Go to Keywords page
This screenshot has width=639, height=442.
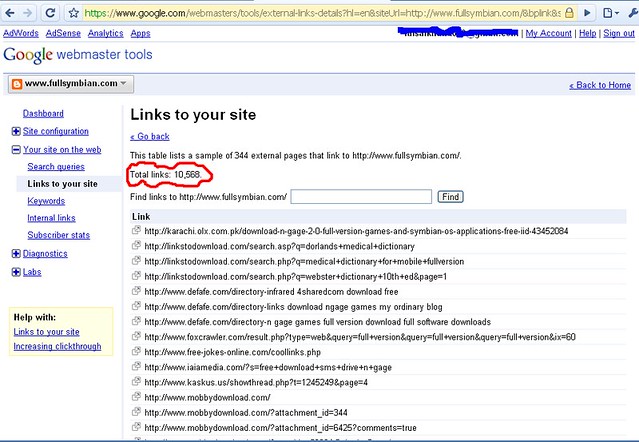point(46,201)
